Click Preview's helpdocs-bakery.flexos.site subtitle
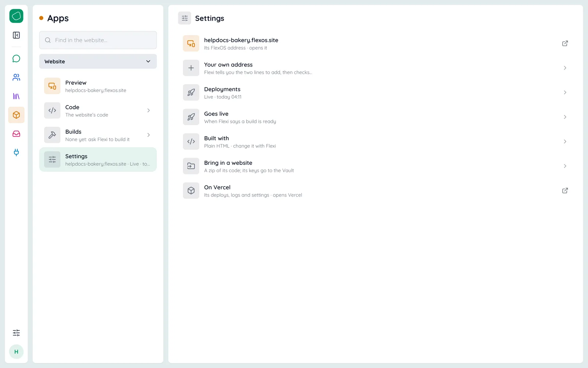Viewport: 588px width, 368px height. tap(96, 91)
